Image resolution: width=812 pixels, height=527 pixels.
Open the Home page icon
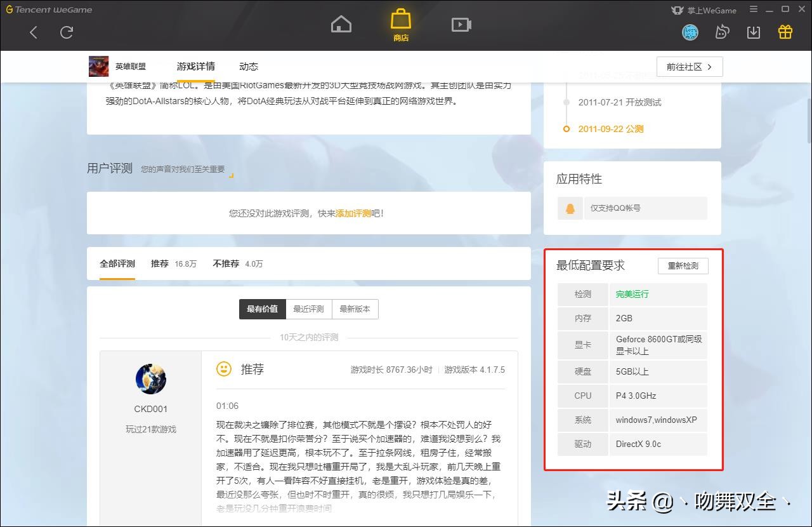341,25
